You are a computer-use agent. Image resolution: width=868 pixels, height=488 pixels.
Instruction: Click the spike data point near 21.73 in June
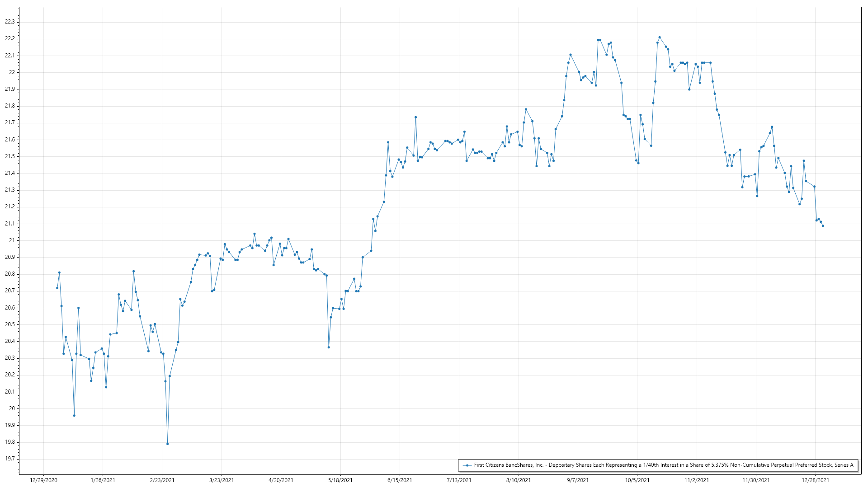coord(415,117)
